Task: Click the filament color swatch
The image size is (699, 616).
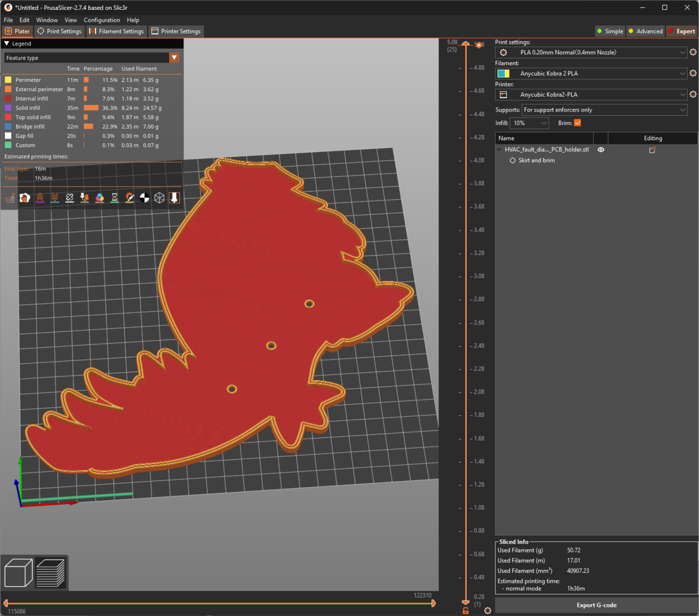Action: pos(503,74)
